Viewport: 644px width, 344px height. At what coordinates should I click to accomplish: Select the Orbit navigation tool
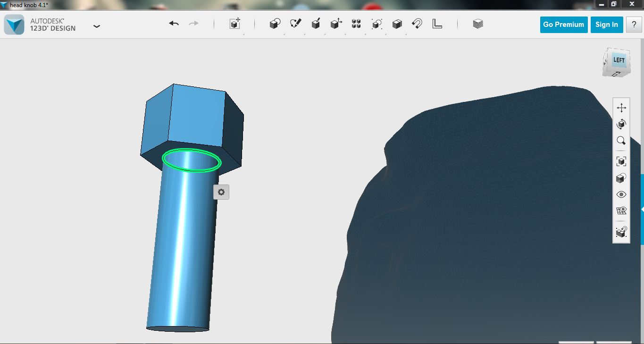[621, 124]
